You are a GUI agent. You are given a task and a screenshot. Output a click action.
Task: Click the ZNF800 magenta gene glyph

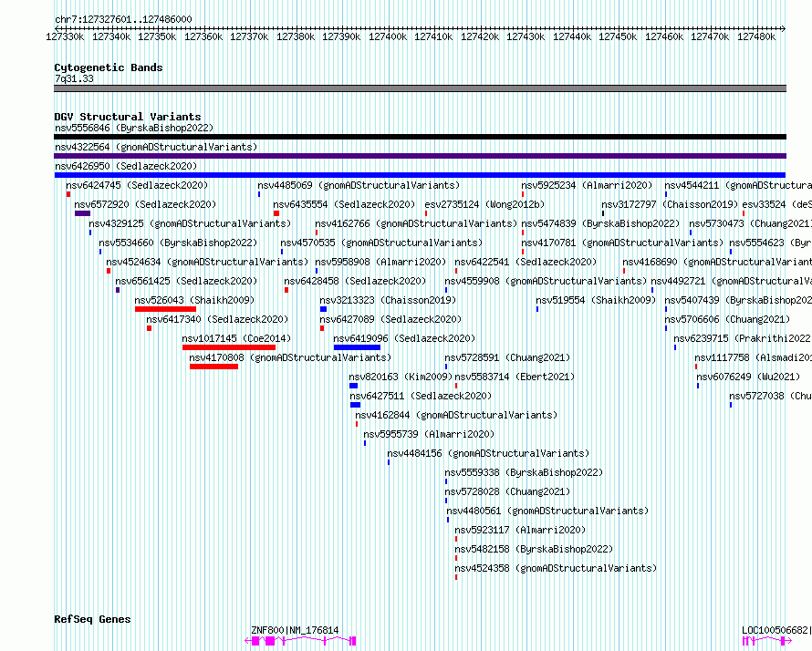coord(300,641)
